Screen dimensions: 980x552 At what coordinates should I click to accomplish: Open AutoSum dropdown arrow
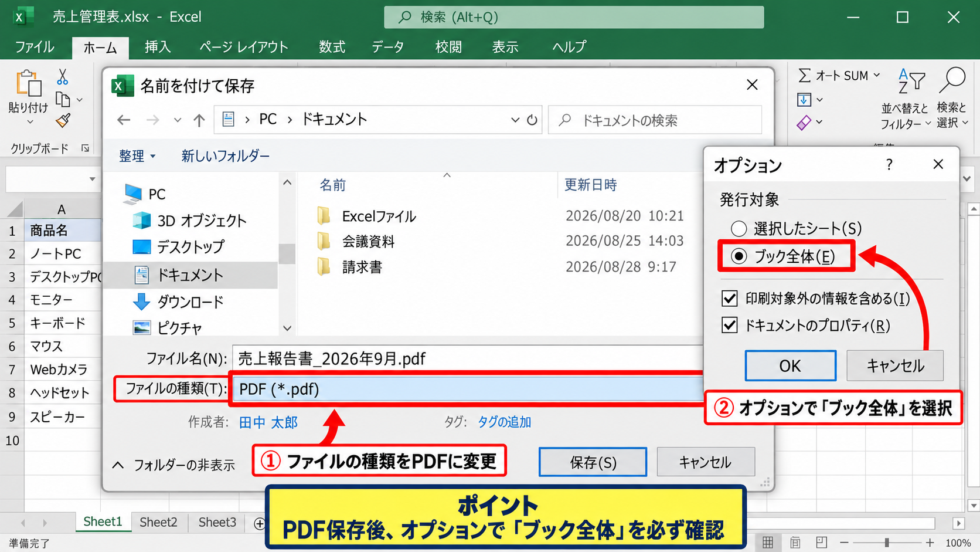[x=877, y=75]
